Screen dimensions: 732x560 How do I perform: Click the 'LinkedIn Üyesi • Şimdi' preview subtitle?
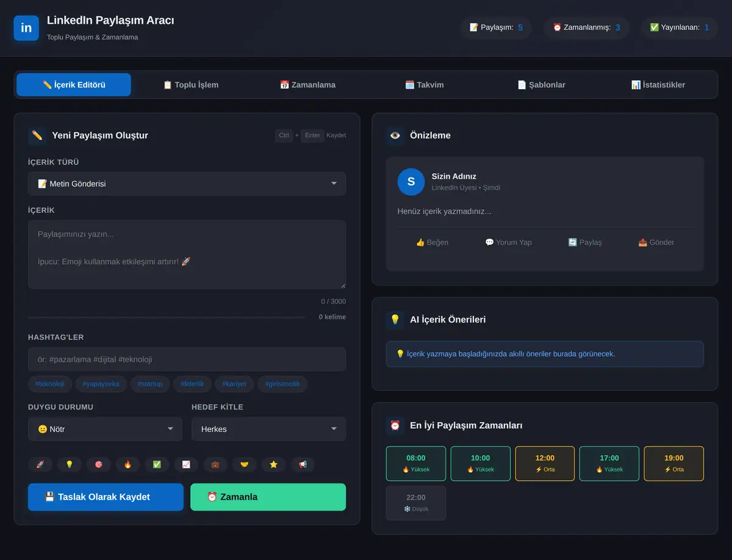[x=466, y=188]
